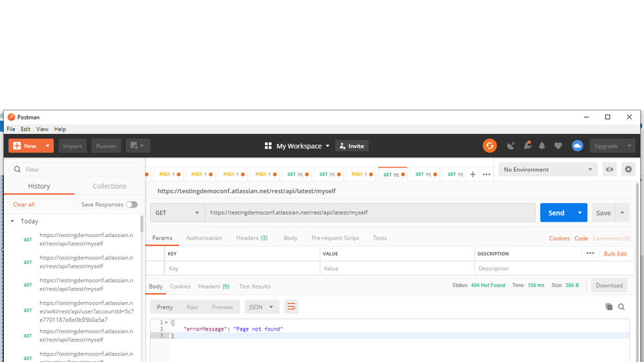The width and height of the screenshot is (644, 362).
Task: Open the Cookies link near Code
Action: [560, 238]
